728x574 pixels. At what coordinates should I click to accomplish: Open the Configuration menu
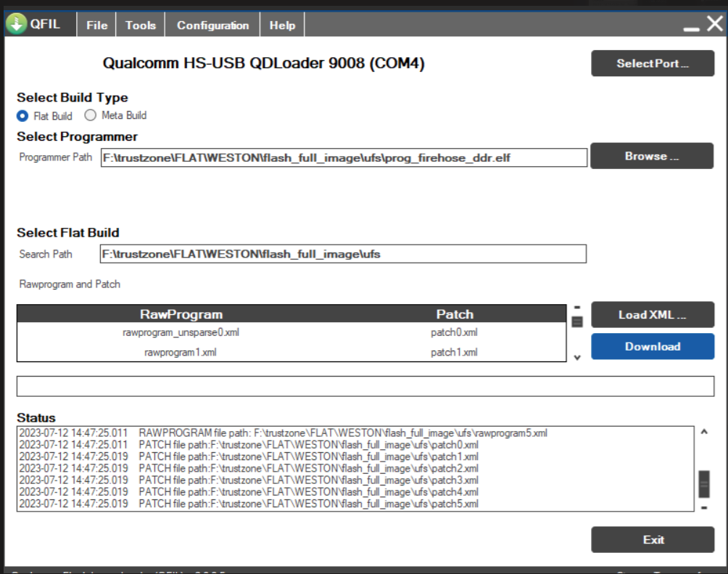click(x=212, y=25)
